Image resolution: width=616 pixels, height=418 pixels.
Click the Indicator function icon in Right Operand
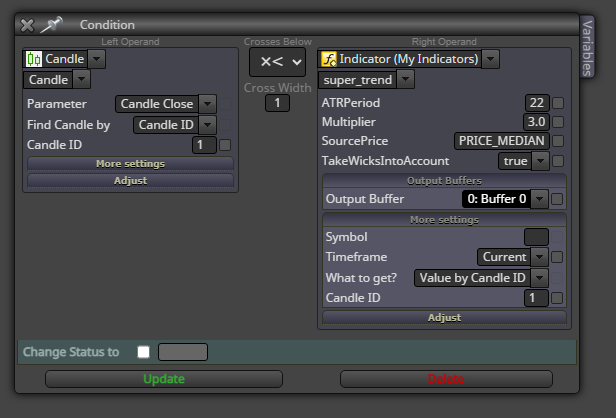point(329,59)
